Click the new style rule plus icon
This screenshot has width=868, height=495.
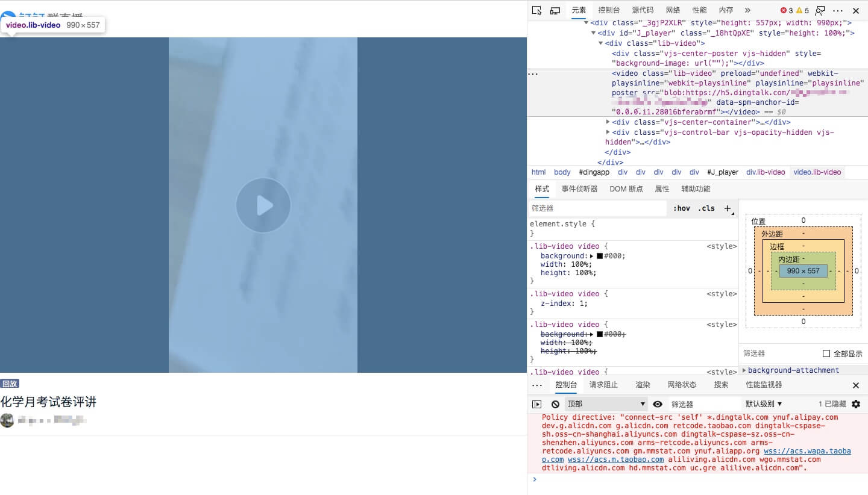point(728,208)
